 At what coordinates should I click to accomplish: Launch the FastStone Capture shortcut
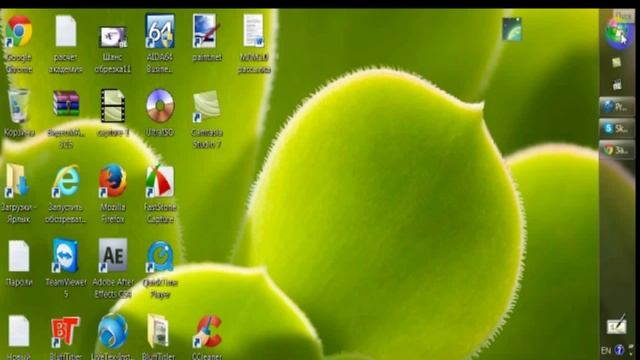(x=160, y=181)
